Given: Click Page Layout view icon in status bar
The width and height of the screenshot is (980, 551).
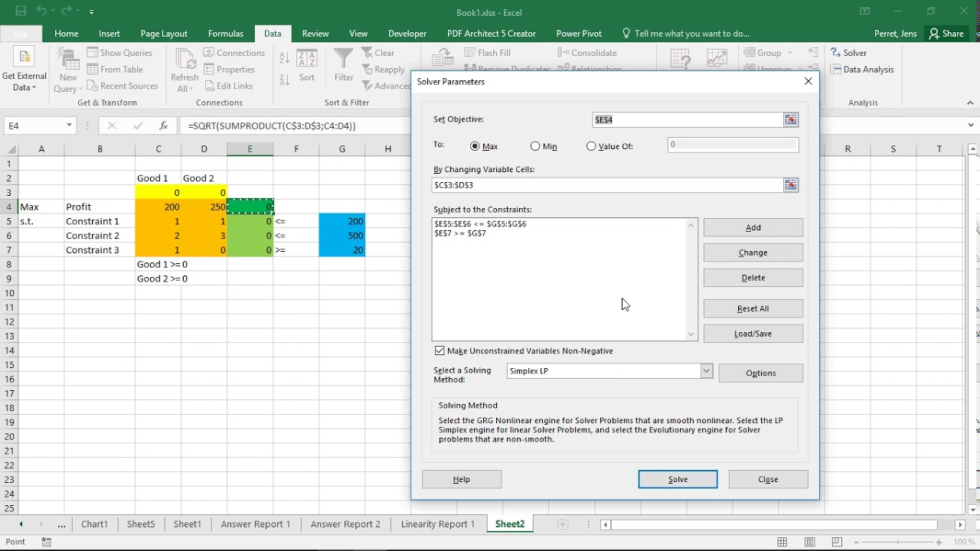Looking at the screenshot, I should pyautogui.click(x=810, y=542).
